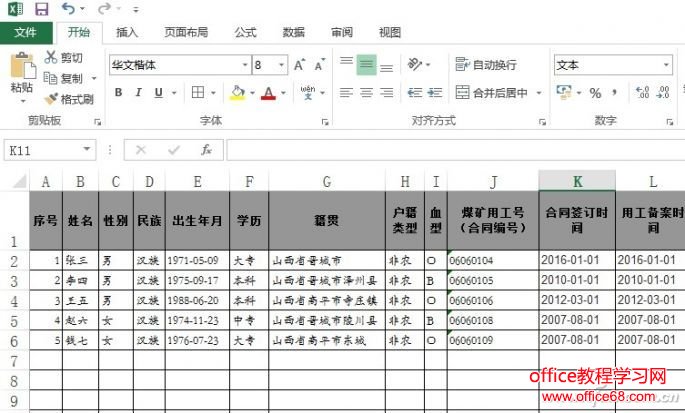The width and height of the screenshot is (685, 413).
Task: Open the 文件 (File) tab
Action: pyautogui.click(x=25, y=32)
